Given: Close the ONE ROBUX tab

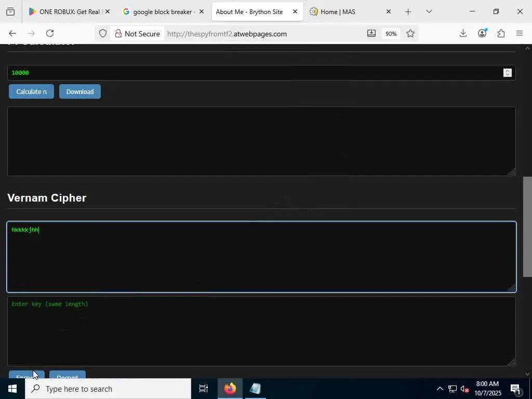Looking at the screenshot, I should 108,12.
